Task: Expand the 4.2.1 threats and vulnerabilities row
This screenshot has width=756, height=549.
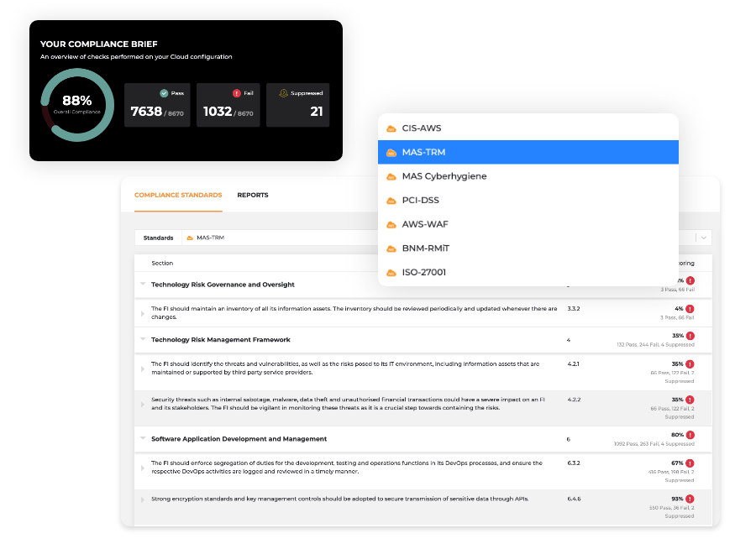Action: tap(143, 369)
